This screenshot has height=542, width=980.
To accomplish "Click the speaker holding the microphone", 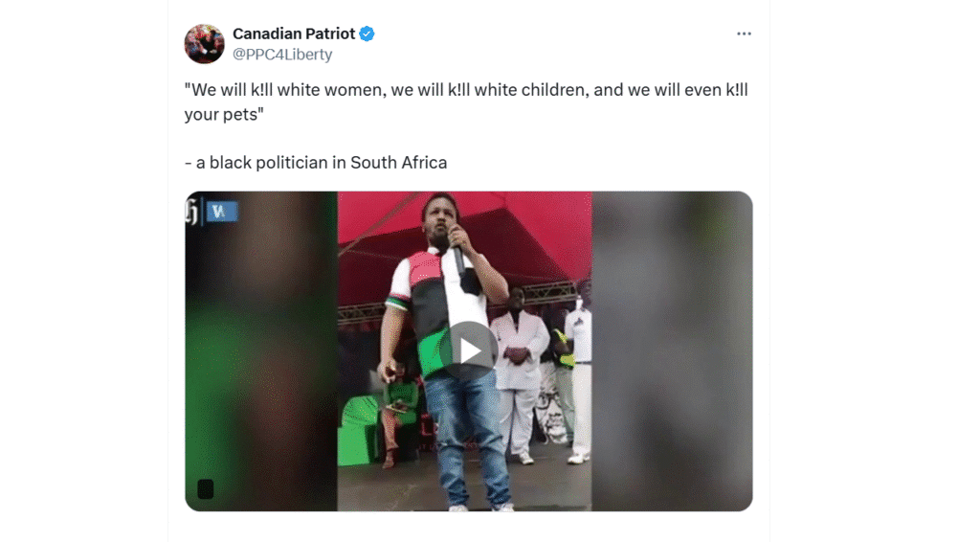I will pos(447,350).
